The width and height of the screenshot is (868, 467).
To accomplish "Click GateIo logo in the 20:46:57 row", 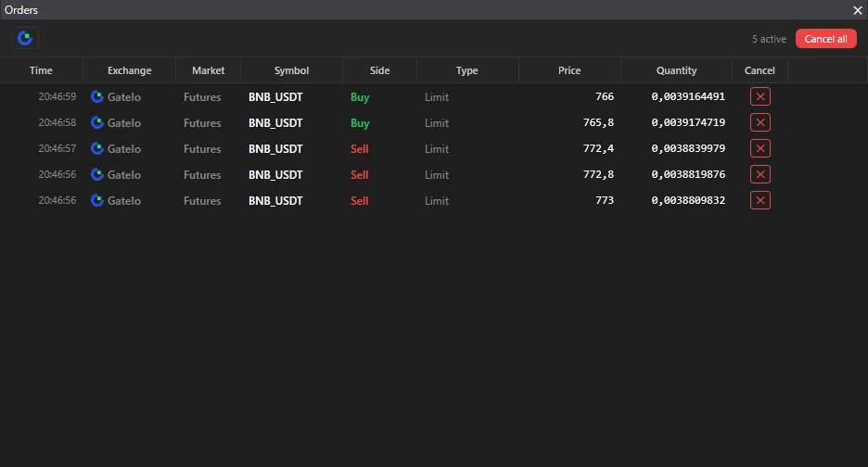I will point(97,149).
